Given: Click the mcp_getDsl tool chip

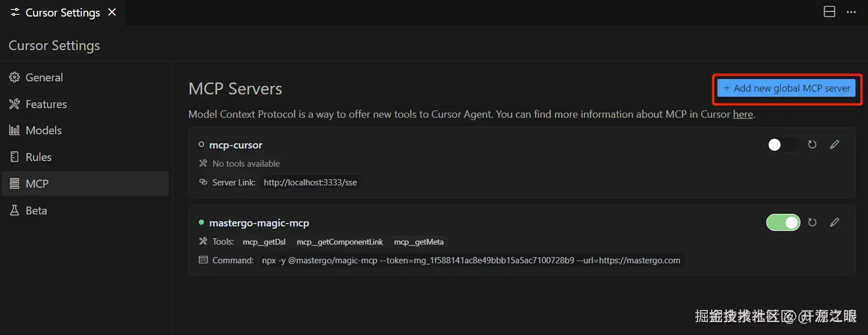Looking at the screenshot, I should 264,242.
